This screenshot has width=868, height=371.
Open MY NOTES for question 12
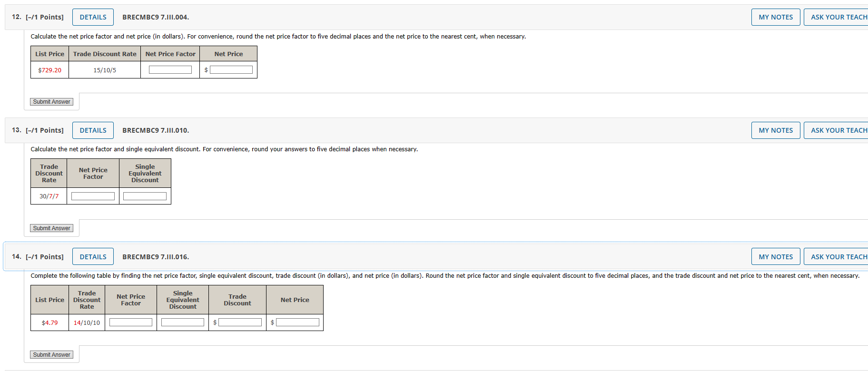(775, 17)
